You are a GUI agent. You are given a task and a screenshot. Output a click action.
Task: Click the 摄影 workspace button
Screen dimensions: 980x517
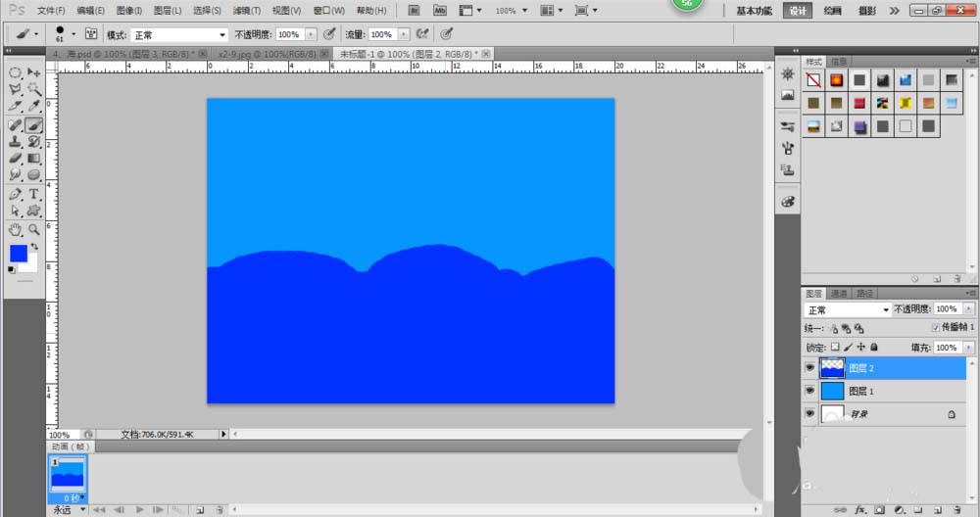(x=867, y=11)
